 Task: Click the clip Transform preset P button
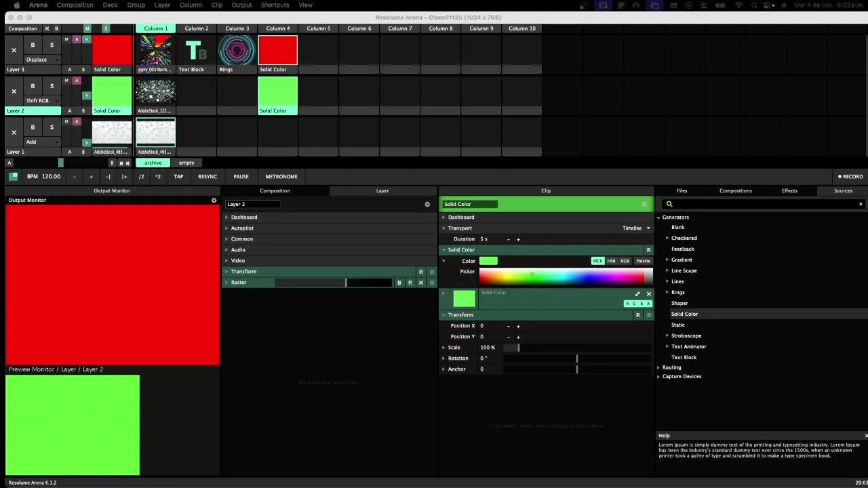637,315
